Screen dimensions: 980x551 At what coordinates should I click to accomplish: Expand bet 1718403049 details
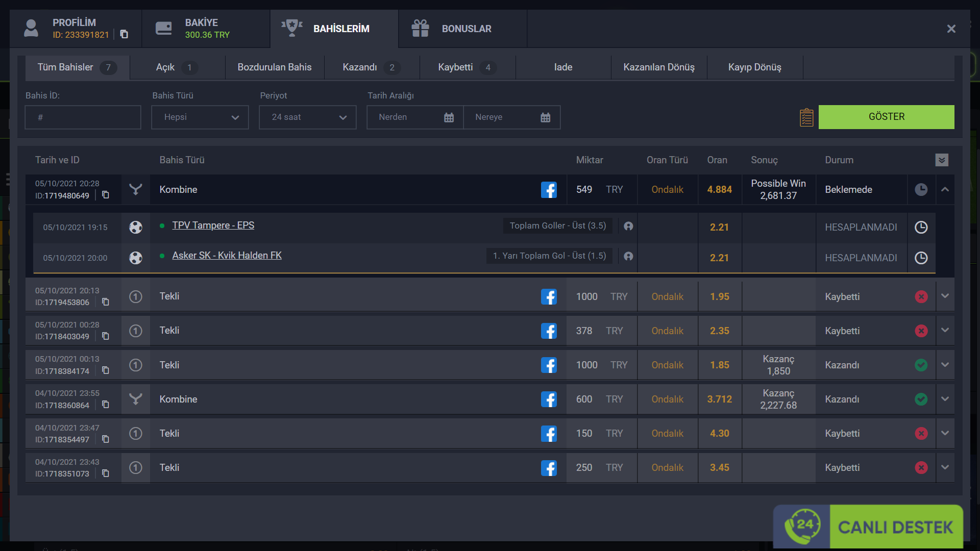click(x=945, y=331)
